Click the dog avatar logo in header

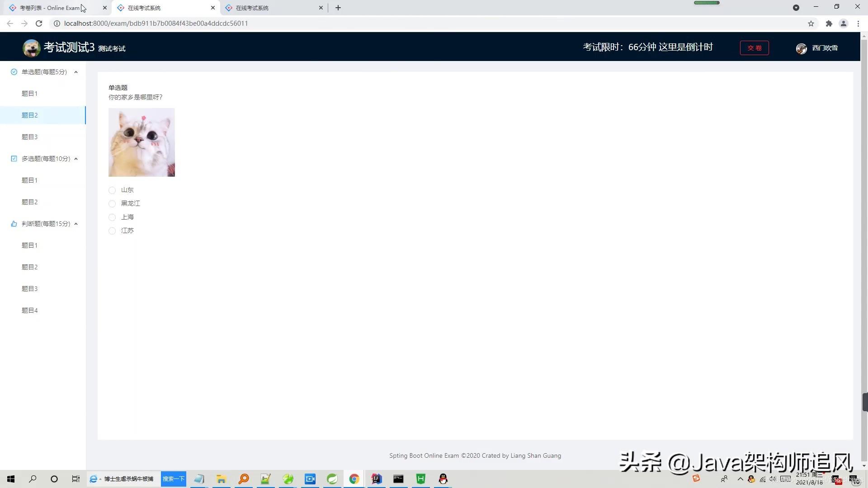click(31, 48)
